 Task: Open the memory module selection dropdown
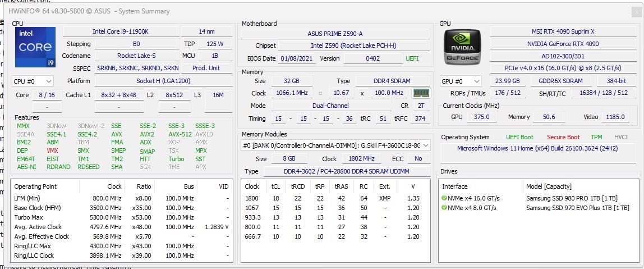click(335, 145)
